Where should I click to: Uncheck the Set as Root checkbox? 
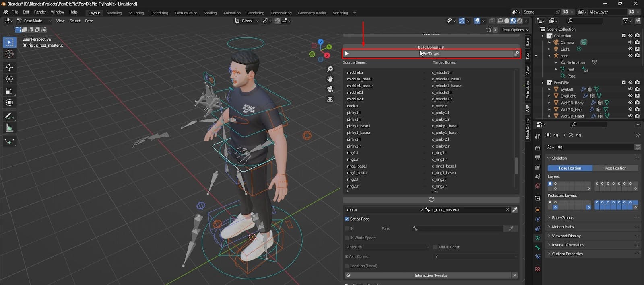click(x=347, y=219)
